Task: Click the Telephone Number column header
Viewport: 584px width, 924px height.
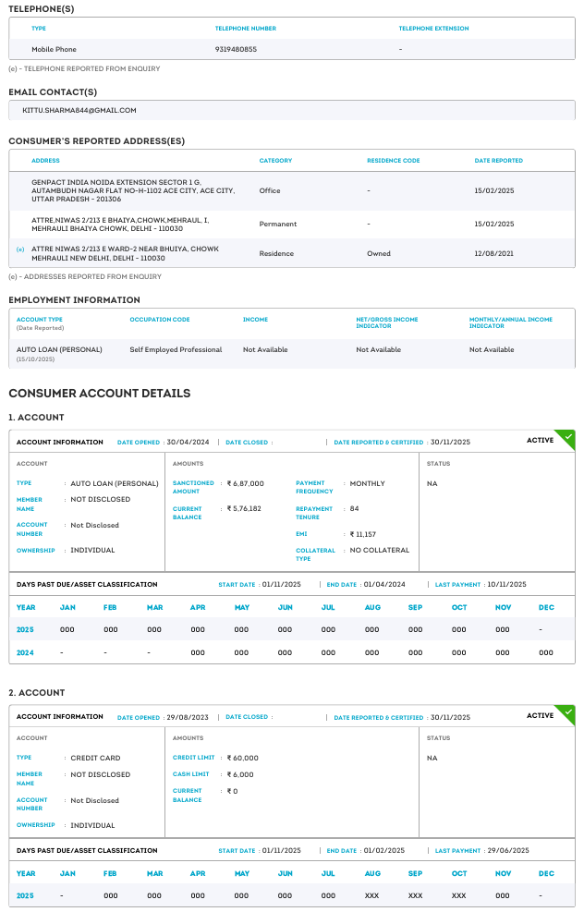Action: pos(246,29)
